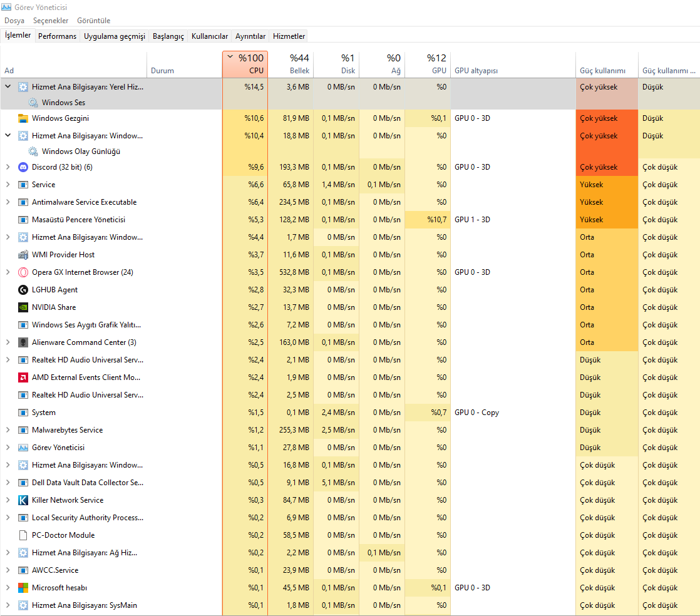
Task: Click the 5,1 MB/sn disk value
Action: coord(338,483)
